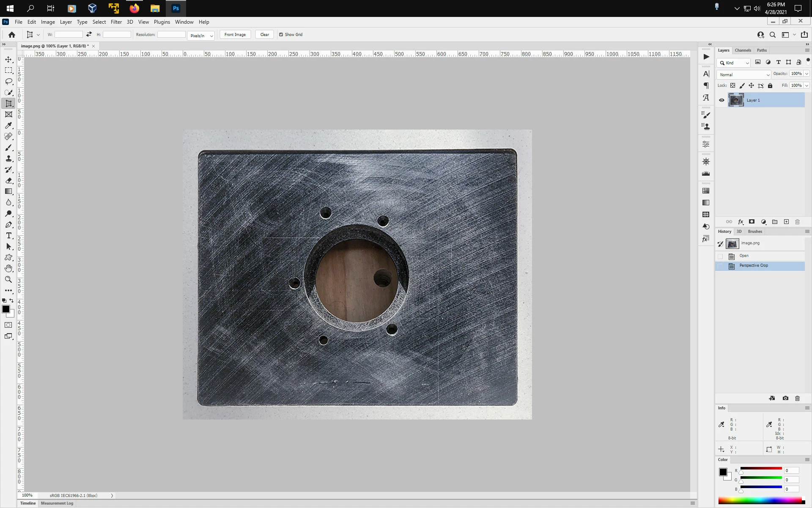The height and width of the screenshot is (508, 812).
Task: Create new layer from Layers panel
Action: (786, 222)
